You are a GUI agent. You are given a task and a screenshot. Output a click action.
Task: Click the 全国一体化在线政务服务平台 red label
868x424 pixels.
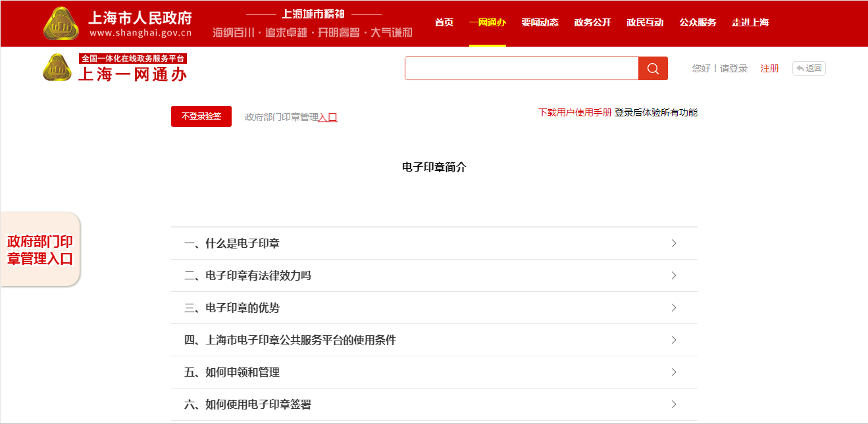click(x=133, y=59)
